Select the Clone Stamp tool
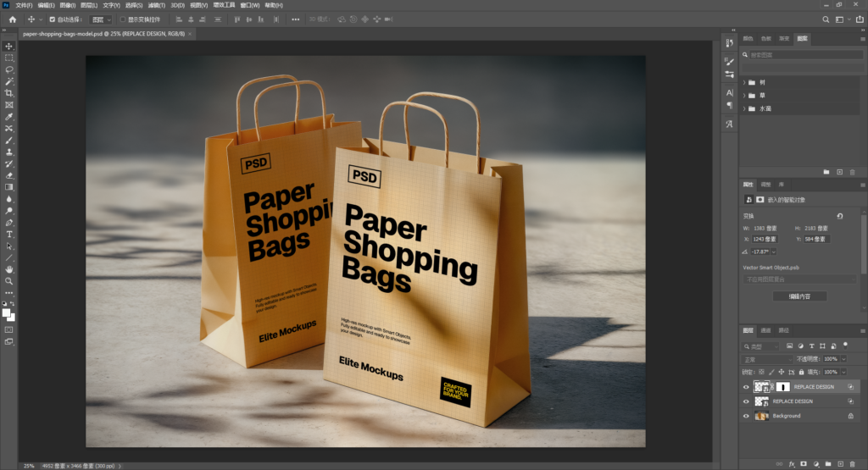868x470 pixels. 8,152
